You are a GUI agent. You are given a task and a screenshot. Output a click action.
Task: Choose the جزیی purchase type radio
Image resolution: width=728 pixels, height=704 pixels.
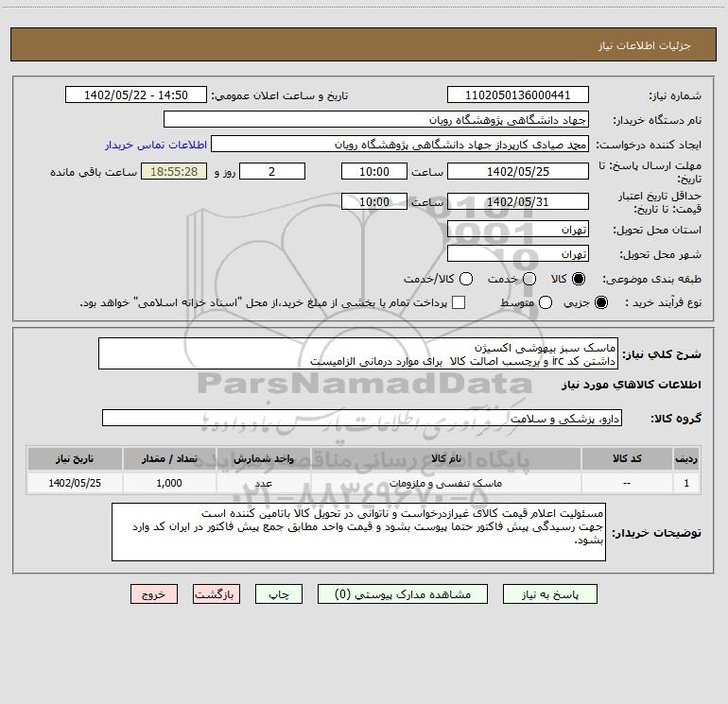(x=600, y=302)
